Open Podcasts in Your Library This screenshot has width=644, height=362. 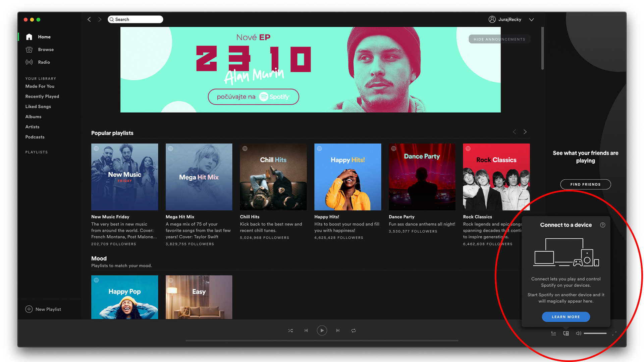click(35, 137)
